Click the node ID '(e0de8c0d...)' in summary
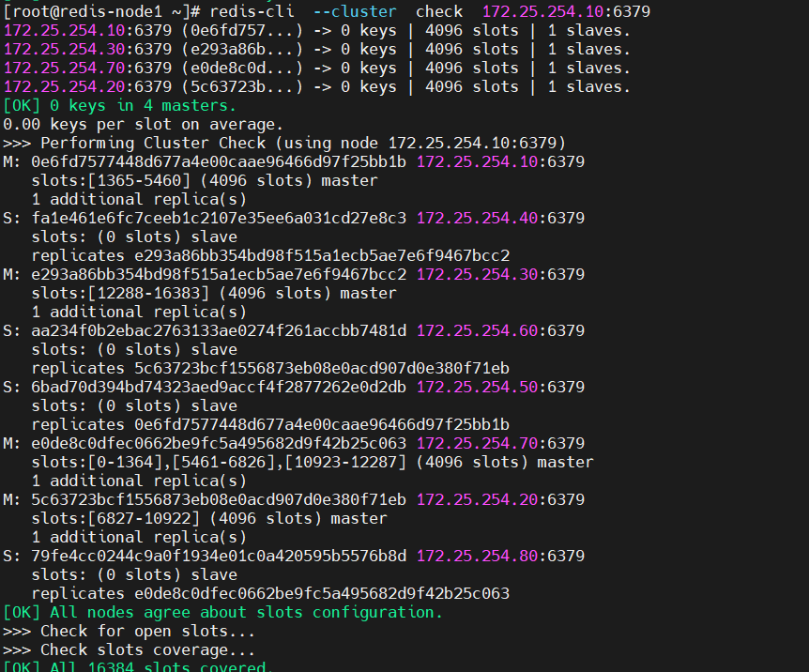 [242, 69]
